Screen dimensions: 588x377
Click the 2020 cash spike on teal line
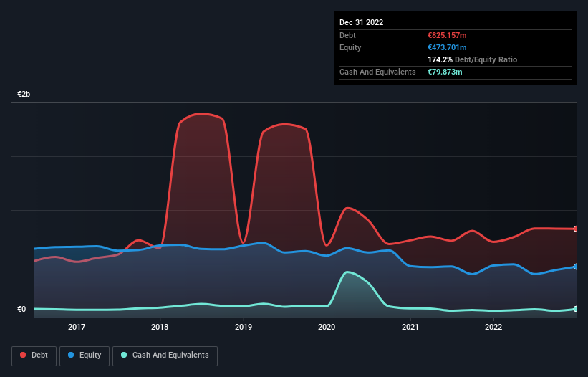click(347, 272)
